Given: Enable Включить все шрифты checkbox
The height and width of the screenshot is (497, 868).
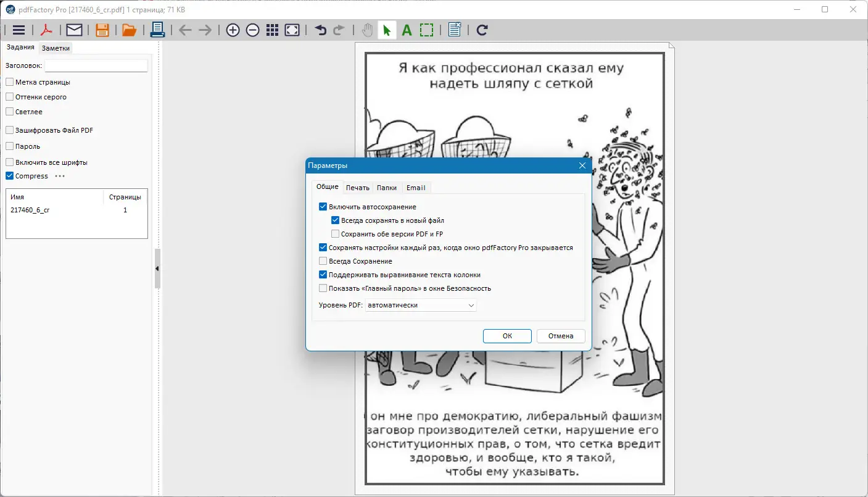Looking at the screenshot, I should click(x=10, y=162).
